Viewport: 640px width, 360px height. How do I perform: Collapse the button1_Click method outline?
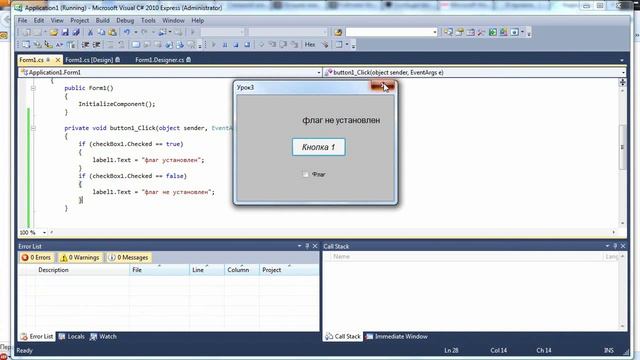33,128
